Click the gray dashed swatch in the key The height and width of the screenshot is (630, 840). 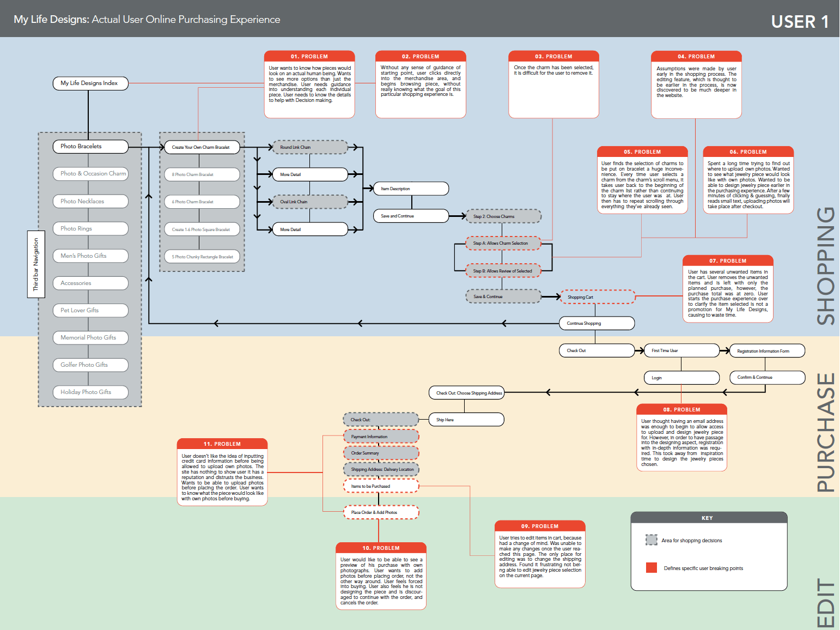(652, 540)
